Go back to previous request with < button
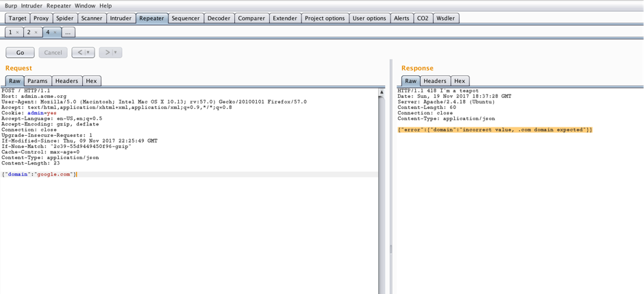 (x=79, y=53)
